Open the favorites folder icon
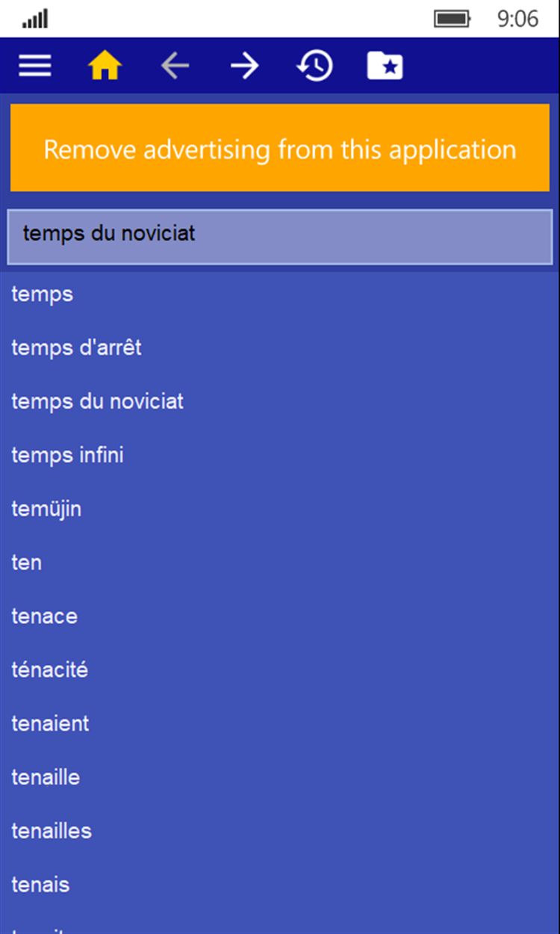This screenshot has height=934, width=560. coord(385,67)
